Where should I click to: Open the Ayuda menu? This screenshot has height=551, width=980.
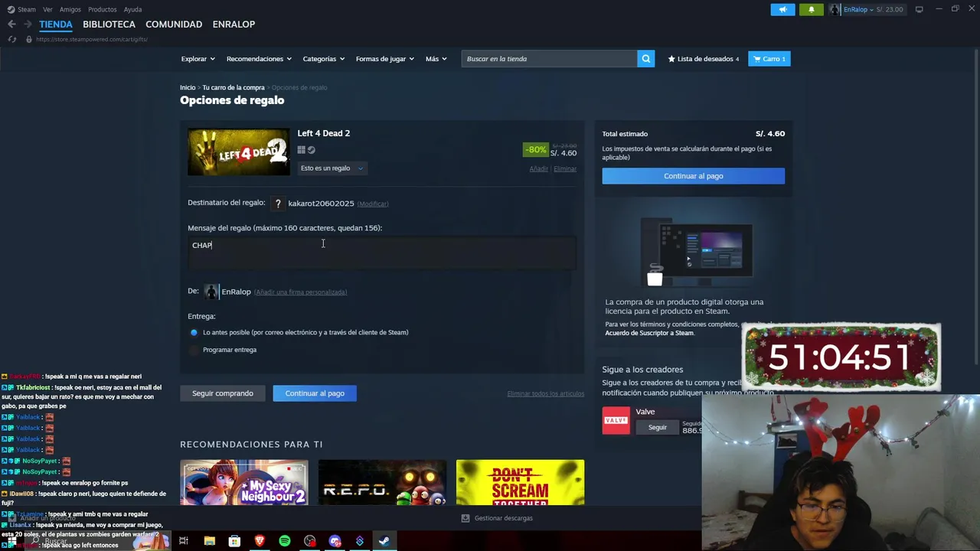(x=132, y=9)
